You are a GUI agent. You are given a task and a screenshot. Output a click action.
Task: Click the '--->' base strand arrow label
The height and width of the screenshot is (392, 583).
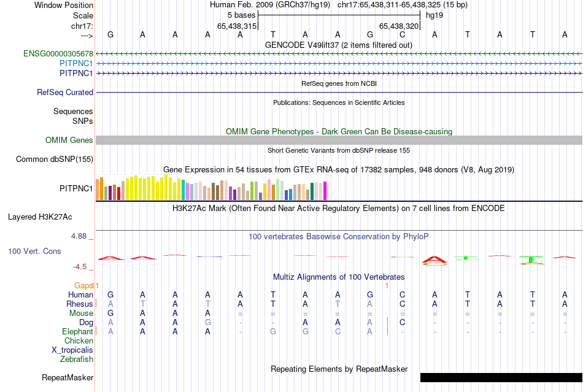[87, 36]
